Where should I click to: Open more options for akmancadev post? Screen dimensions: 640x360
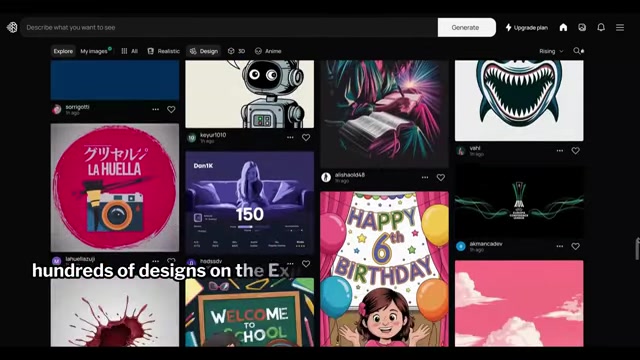pyautogui.click(x=560, y=247)
